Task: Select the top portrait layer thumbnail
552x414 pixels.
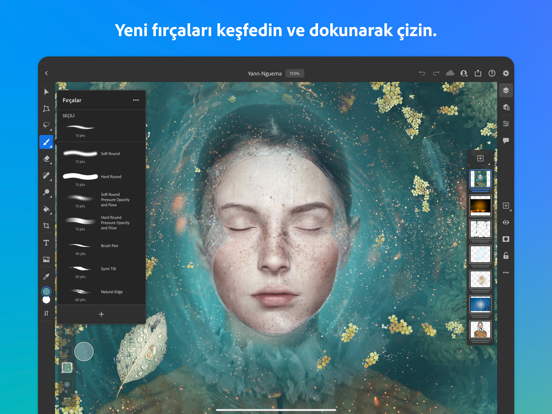Action: point(480,179)
